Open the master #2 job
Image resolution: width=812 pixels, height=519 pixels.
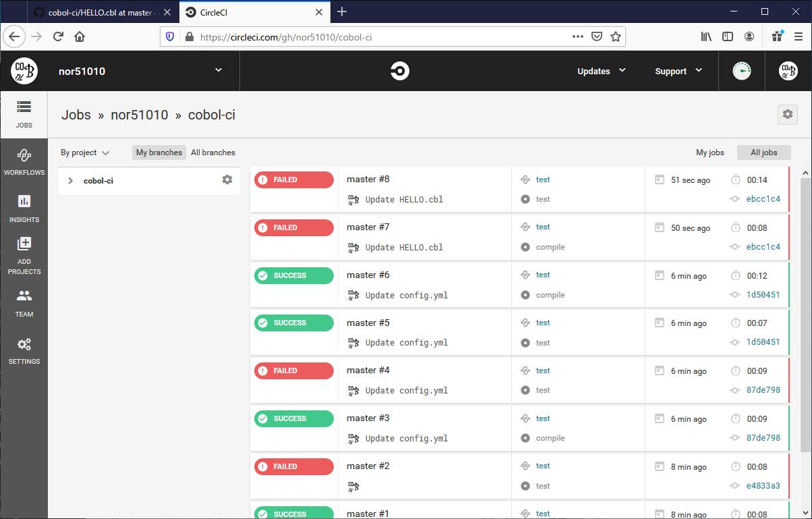click(x=368, y=466)
